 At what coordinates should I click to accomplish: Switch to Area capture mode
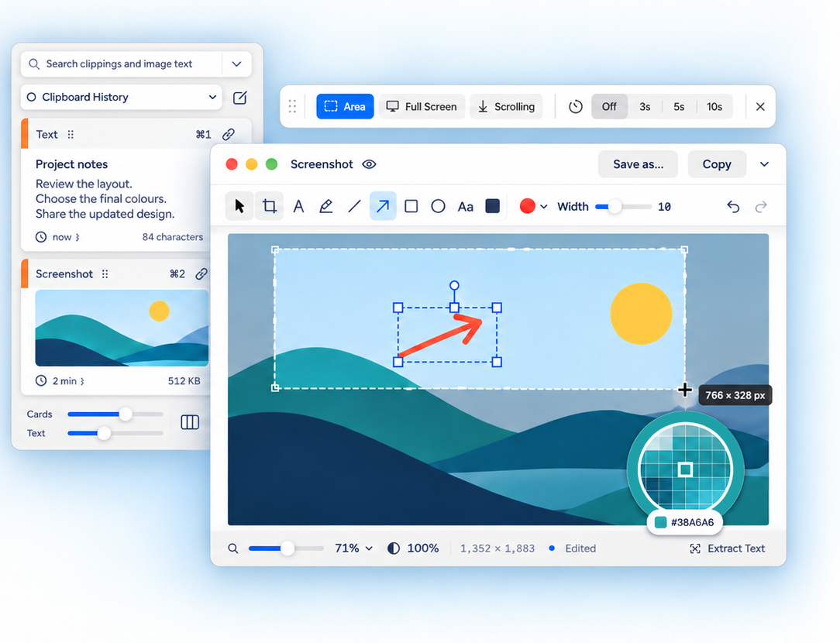(x=345, y=107)
